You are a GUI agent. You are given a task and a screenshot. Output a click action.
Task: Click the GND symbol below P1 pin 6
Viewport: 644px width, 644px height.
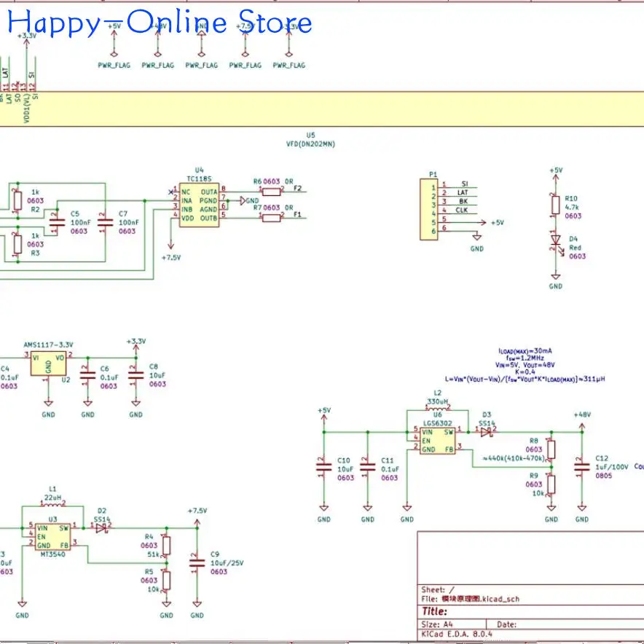pyautogui.click(x=477, y=243)
